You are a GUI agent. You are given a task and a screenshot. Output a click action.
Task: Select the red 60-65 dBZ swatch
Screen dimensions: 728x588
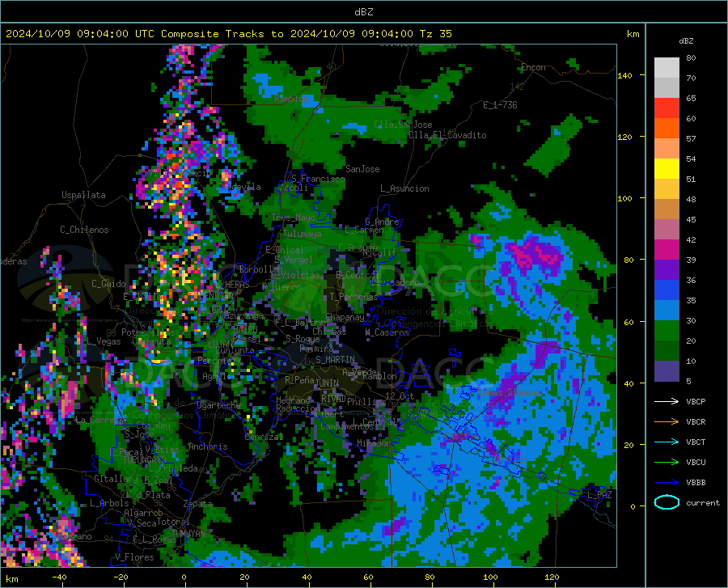tap(667, 108)
